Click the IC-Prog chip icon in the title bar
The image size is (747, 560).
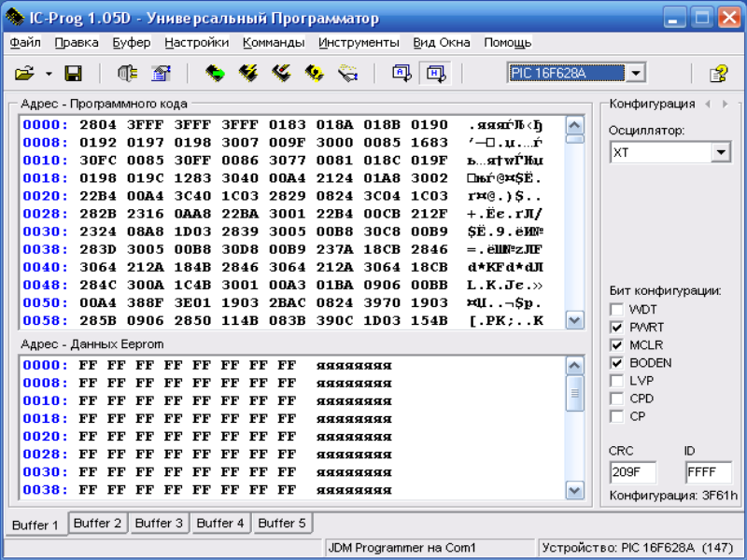[14, 18]
